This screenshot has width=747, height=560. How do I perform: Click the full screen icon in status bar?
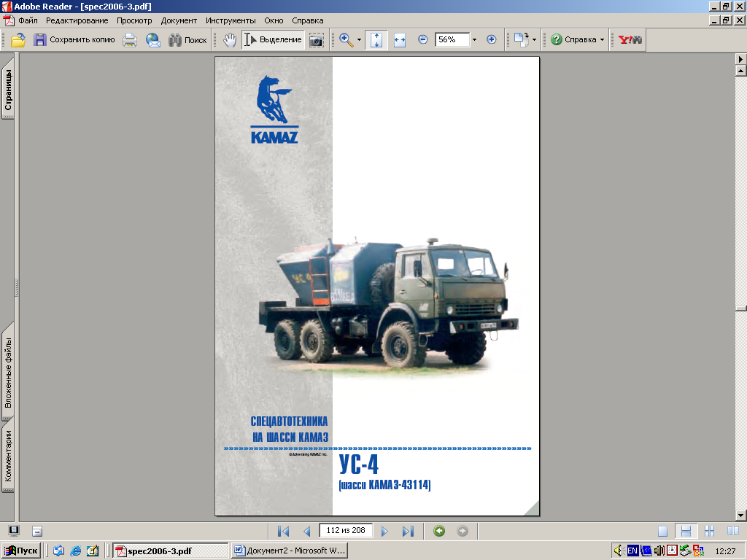coord(14,531)
